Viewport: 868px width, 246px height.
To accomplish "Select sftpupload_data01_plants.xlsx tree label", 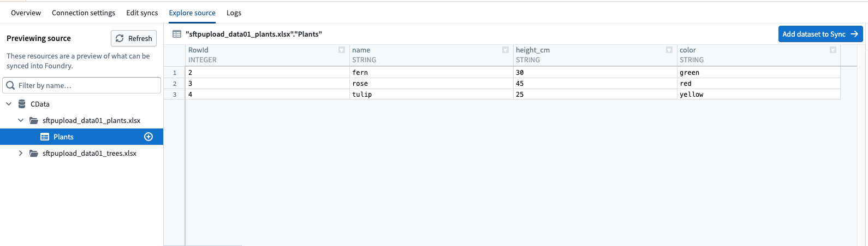I will click(x=92, y=120).
